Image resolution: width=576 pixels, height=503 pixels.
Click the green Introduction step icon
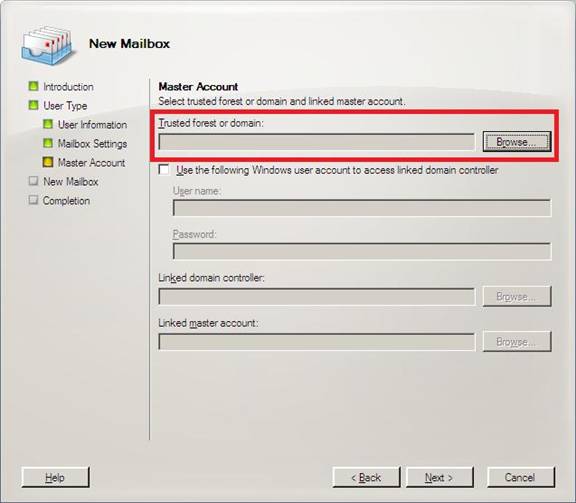(33, 86)
